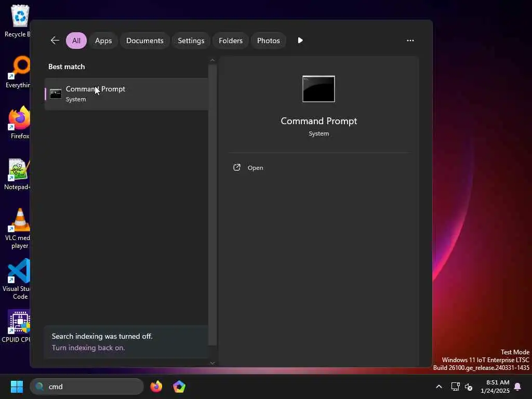
Task: Click the small Command Prompt icon in results
Action: tap(56, 94)
